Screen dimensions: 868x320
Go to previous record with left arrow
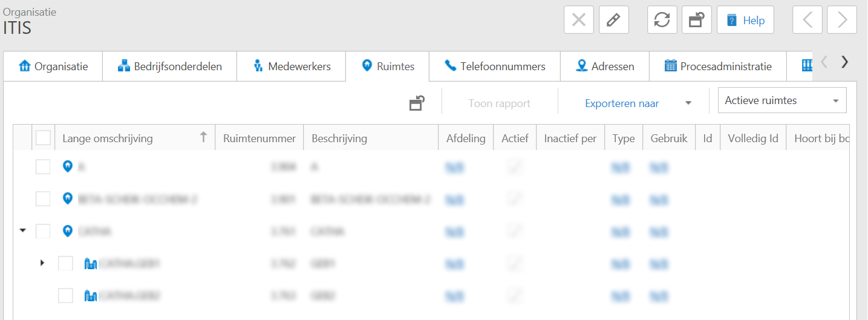click(808, 21)
